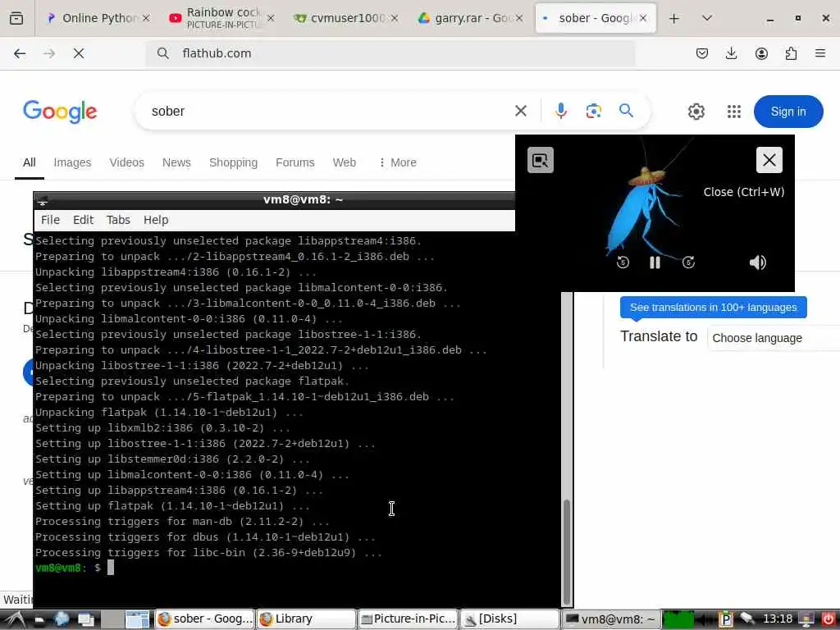Viewport: 840px width, 630px height.
Task: Switch to the sober - Google taskbar window
Action: click(204, 619)
